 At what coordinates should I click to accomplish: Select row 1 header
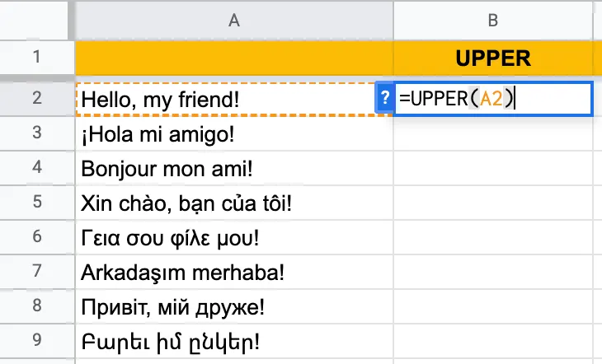pyautogui.click(x=36, y=58)
